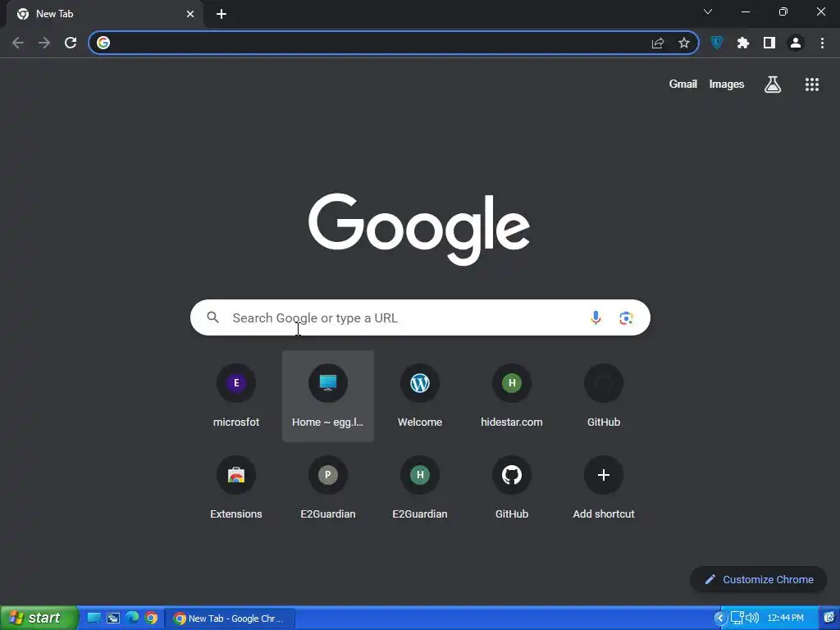Click the Google icon in address bar
Screen dimensions: 840x630
coord(103,43)
